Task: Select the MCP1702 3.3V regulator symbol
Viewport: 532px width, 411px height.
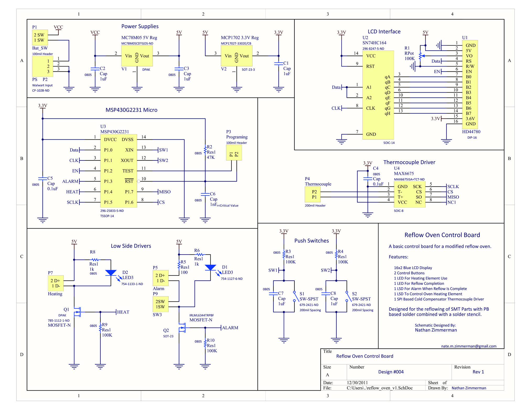Action: [x=236, y=56]
